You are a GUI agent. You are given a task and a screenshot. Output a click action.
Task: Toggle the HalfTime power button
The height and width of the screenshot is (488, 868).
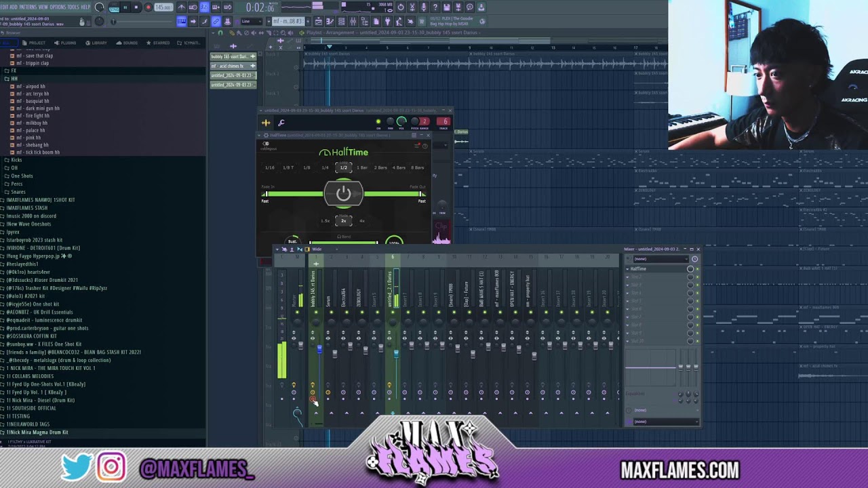pos(343,194)
